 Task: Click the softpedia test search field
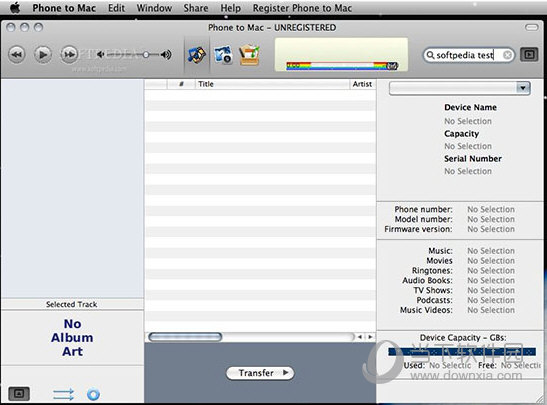pos(469,55)
